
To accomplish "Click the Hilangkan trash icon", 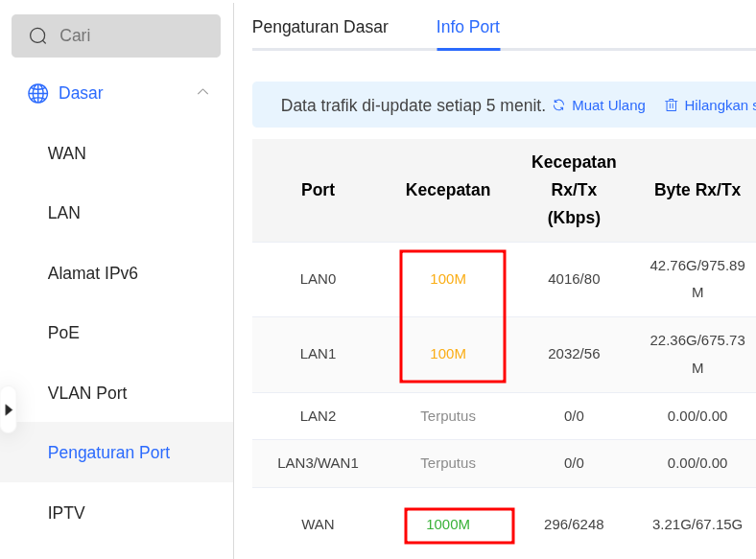I will (672, 105).
